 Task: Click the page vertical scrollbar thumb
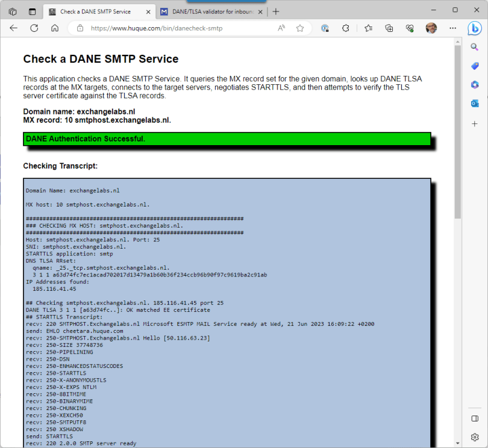coord(458,132)
